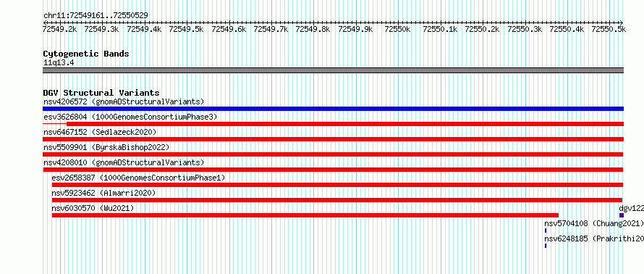Click the gray 11q13.4 cytogenetic band bar
644x274 pixels.
point(333,70)
